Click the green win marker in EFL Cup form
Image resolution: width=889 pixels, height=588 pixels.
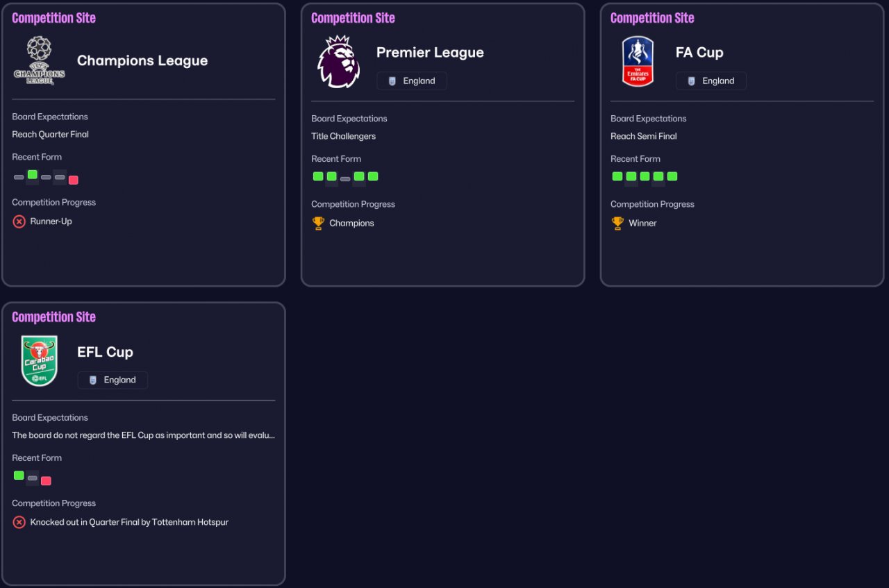coord(19,476)
